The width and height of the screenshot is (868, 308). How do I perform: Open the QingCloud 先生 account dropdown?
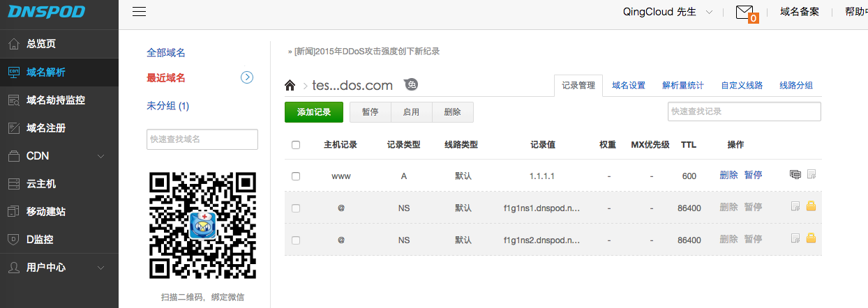click(668, 12)
